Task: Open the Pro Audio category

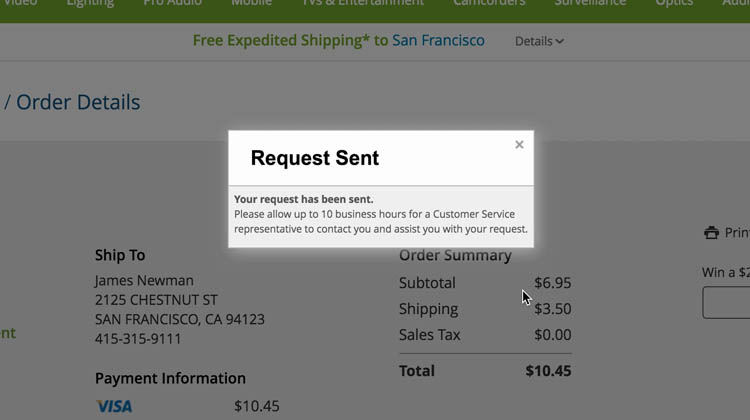Action: pyautogui.click(x=172, y=3)
